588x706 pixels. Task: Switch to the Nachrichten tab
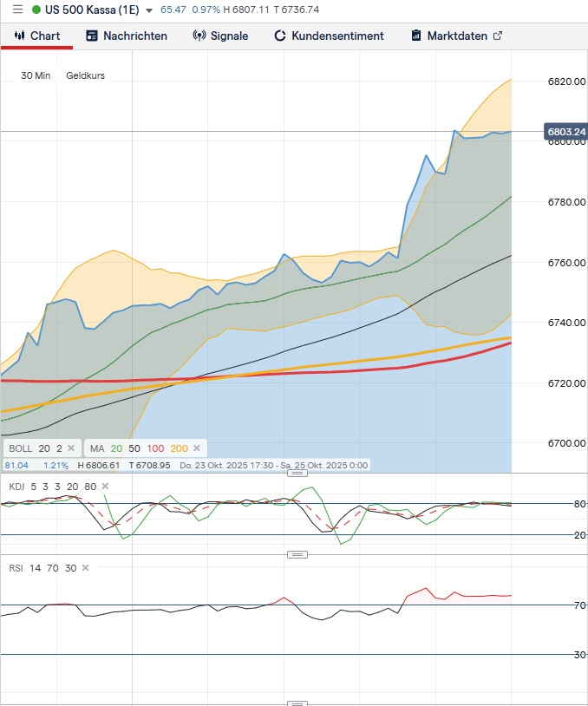pyautogui.click(x=127, y=36)
